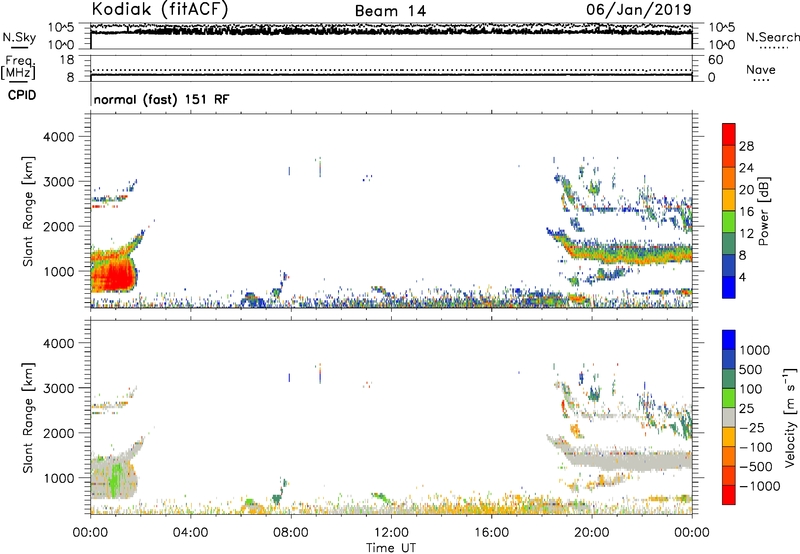
Task: Click the Power [dB] colorbar title
Action: 763,211
